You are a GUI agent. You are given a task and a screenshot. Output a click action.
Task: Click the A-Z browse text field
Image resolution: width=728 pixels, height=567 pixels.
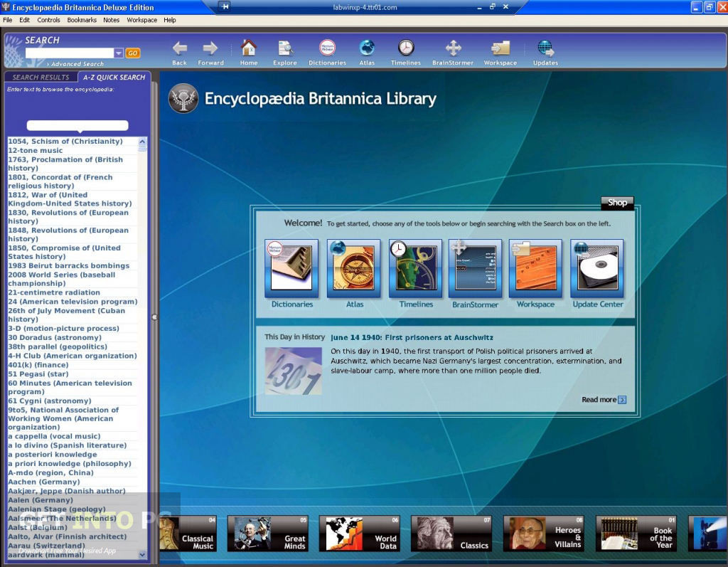point(77,125)
